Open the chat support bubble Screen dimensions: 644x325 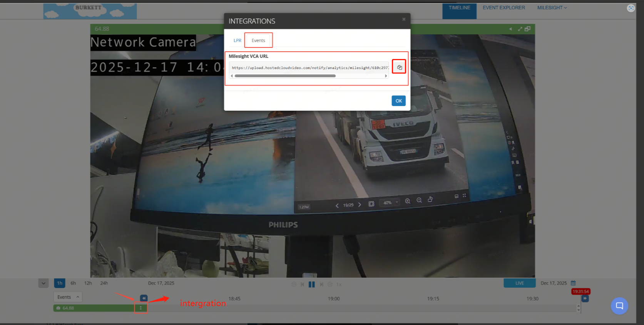(x=619, y=306)
